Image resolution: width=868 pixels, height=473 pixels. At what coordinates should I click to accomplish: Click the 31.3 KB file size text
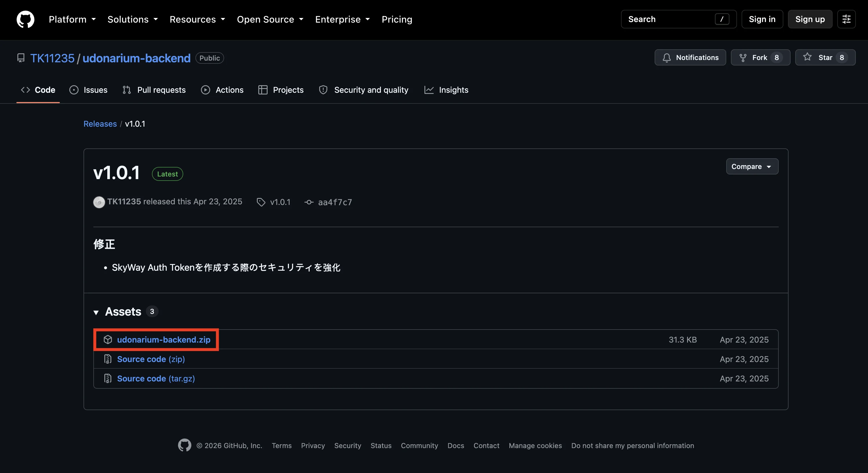[683, 340]
